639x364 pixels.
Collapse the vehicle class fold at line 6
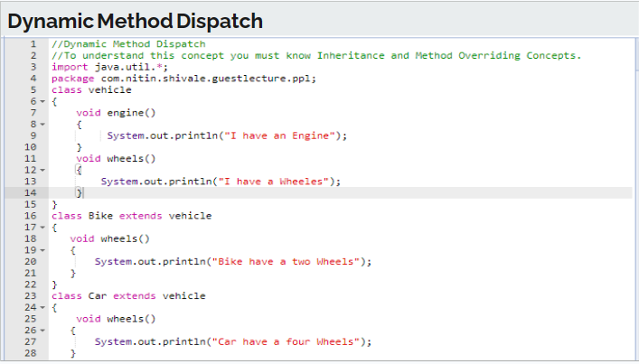coord(42,101)
